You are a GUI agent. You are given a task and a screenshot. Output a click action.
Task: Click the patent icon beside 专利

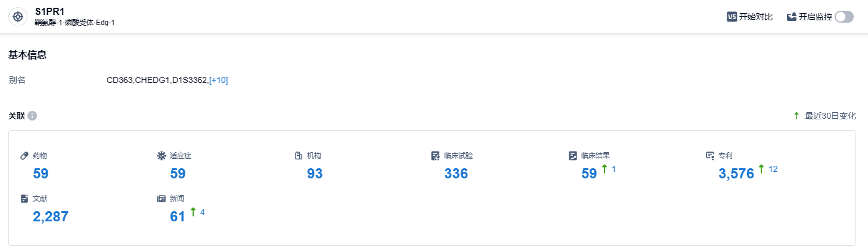click(709, 156)
